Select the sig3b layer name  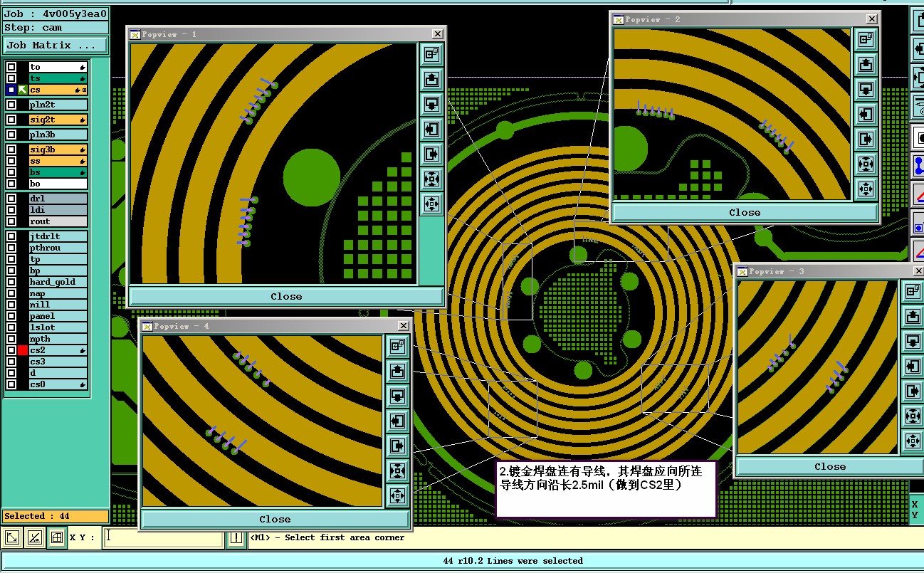click(58, 149)
